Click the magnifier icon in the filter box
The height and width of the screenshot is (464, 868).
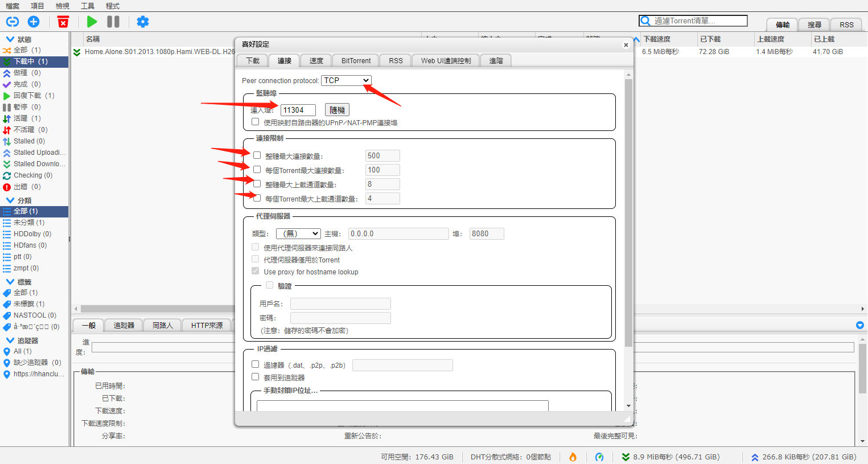click(x=645, y=21)
